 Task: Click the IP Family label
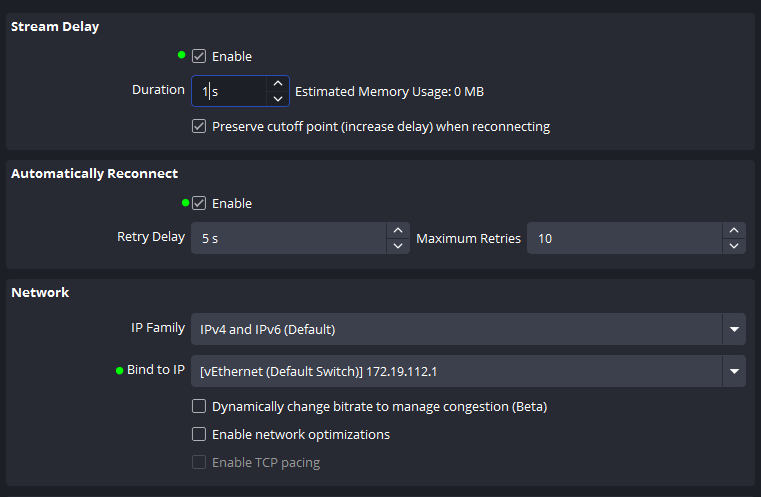(158, 328)
